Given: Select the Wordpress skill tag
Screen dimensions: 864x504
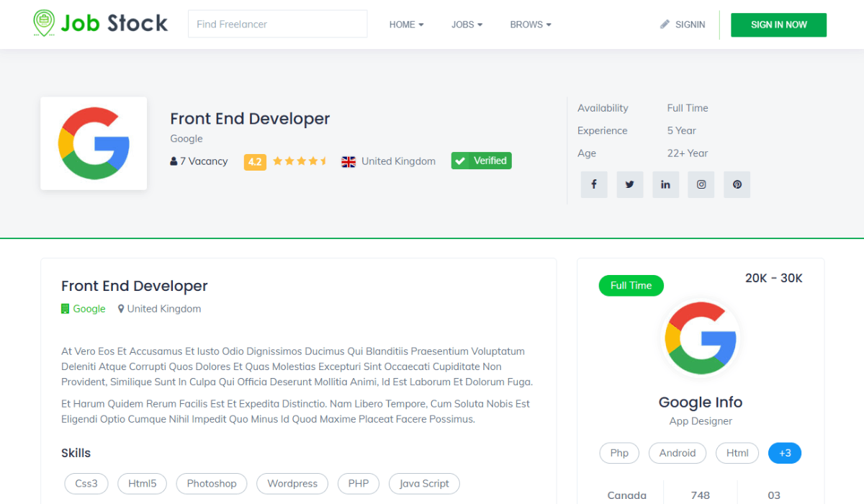Looking at the screenshot, I should click(x=292, y=484).
